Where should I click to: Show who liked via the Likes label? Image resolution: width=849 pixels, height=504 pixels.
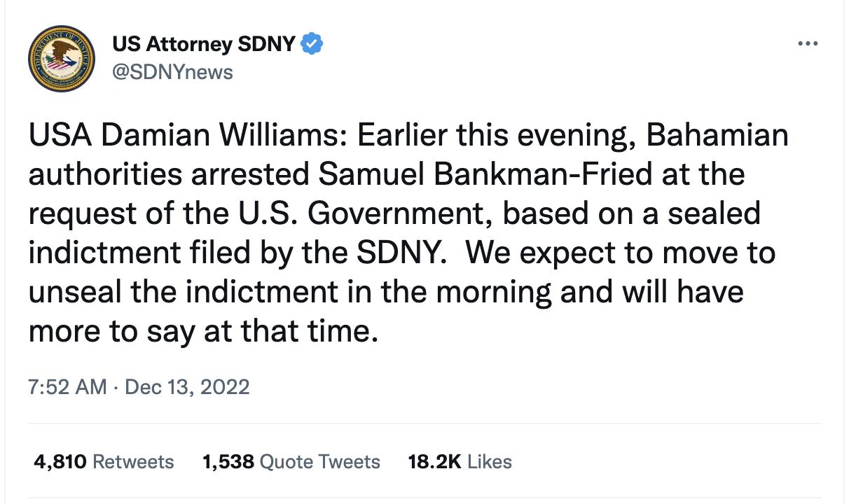(490, 462)
